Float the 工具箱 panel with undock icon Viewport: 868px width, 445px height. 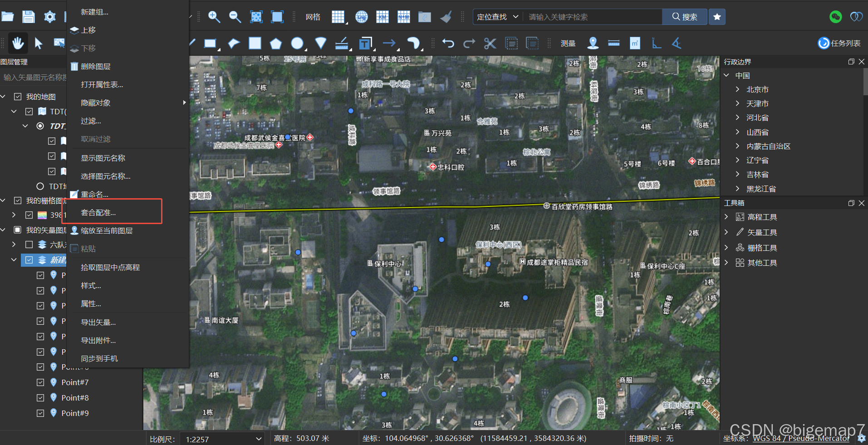(851, 203)
